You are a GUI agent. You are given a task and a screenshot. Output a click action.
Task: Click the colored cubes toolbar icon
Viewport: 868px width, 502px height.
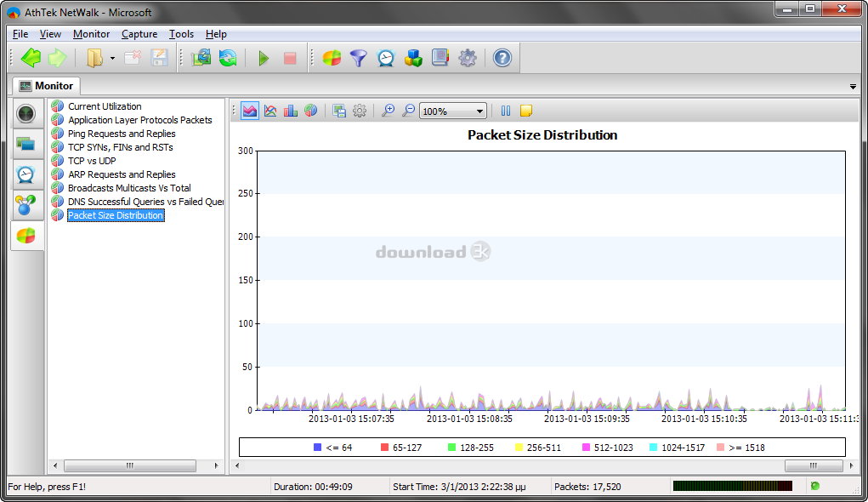tap(413, 58)
